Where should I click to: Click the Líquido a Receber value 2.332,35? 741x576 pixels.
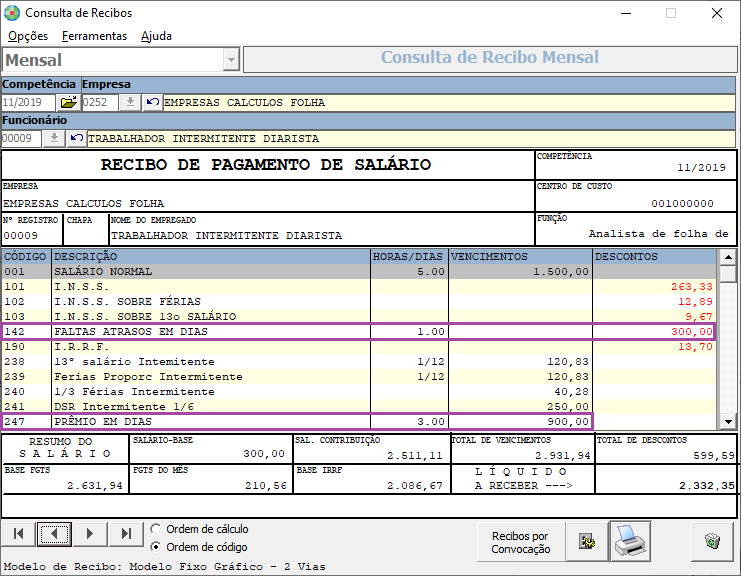click(x=707, y=486)
